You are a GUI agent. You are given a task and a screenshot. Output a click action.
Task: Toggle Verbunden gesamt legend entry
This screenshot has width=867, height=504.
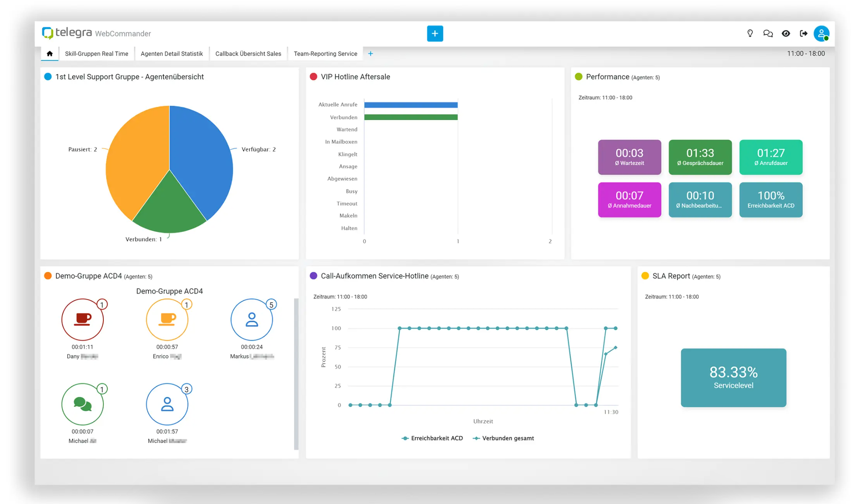(503, 438)
